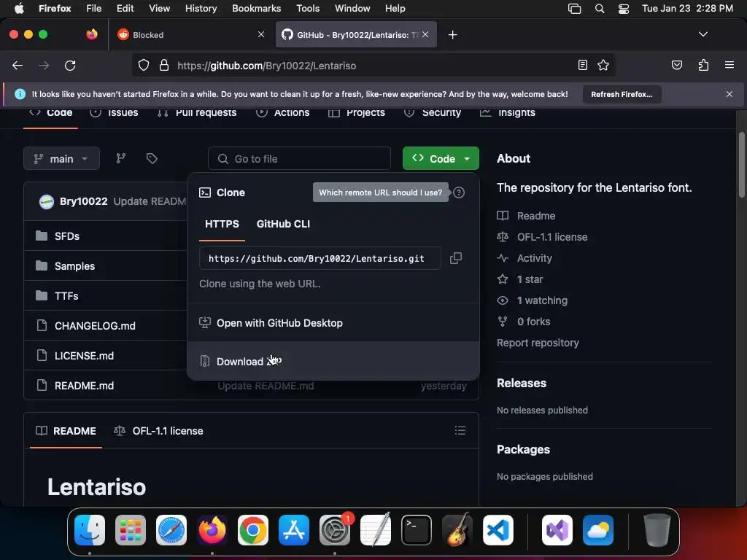Open App Store from the Dock
This screenshot has height=560, width=747.
tap(294, 530)
